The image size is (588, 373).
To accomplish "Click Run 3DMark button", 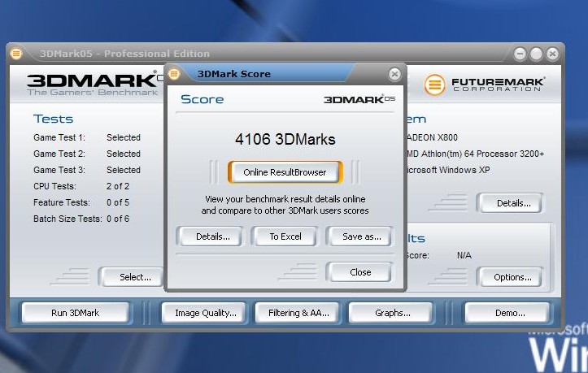I will point(76,313).
